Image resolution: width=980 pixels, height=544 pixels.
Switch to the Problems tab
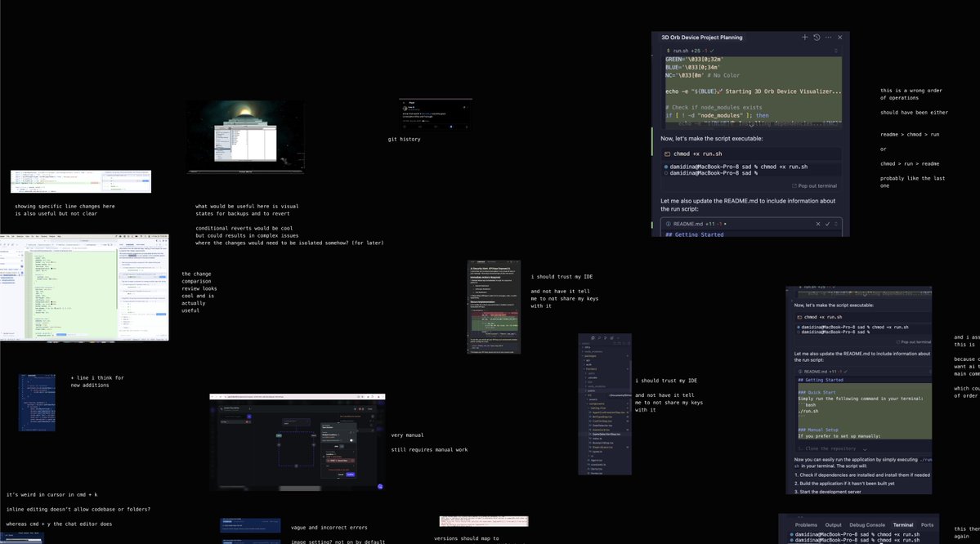tap(806, 525)
